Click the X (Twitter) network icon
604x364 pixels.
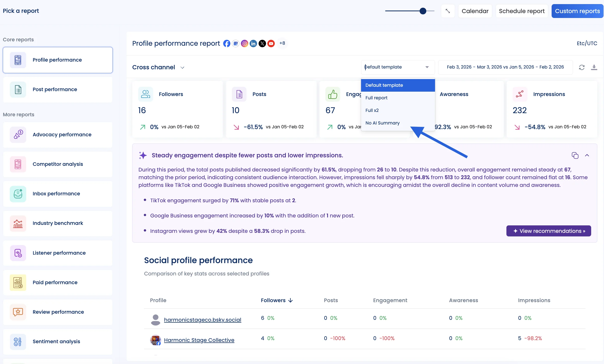[x=262, y=43]
